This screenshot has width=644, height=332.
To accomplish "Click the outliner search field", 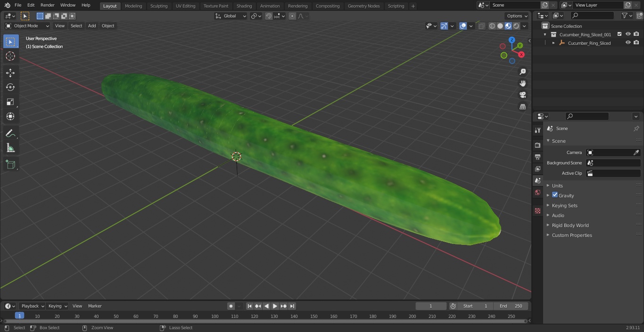I will pyautogui.click(x=592, y=16).
